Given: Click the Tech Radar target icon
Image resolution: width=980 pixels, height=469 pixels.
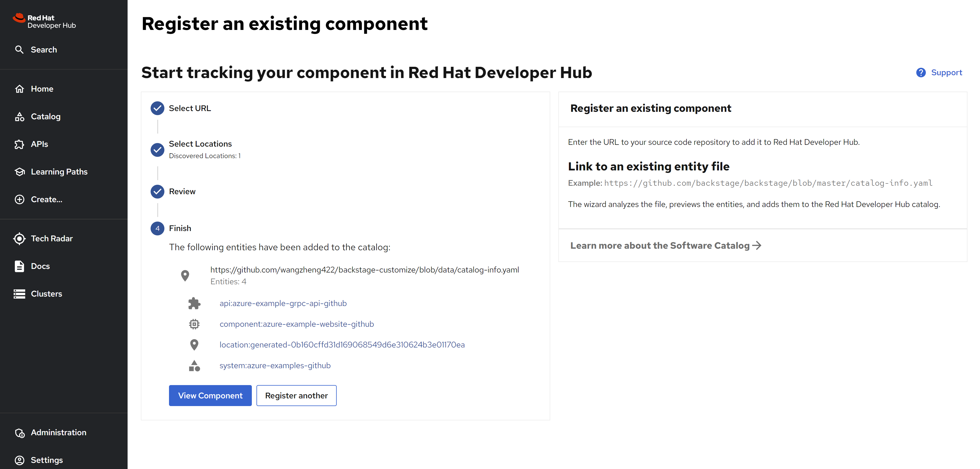Looking at the screenshot, I should [x=19, y=239].
